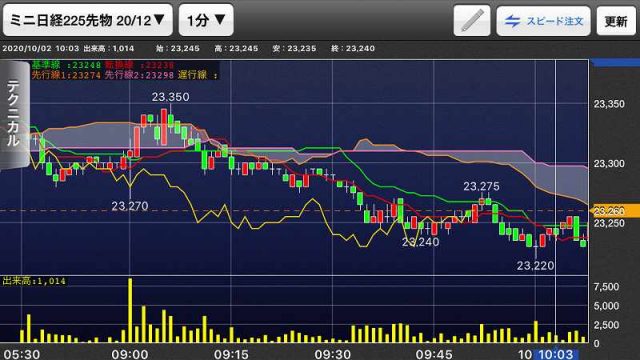Click the 終 : 23,240 close value

click(353, 49)
